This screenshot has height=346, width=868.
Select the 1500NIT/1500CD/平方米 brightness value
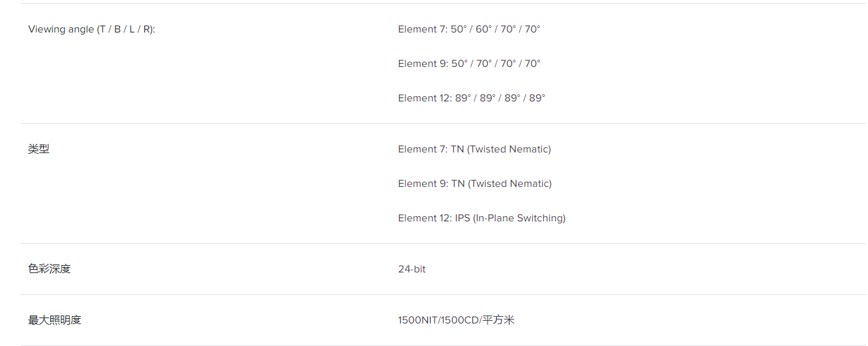(x=457, y=320)
